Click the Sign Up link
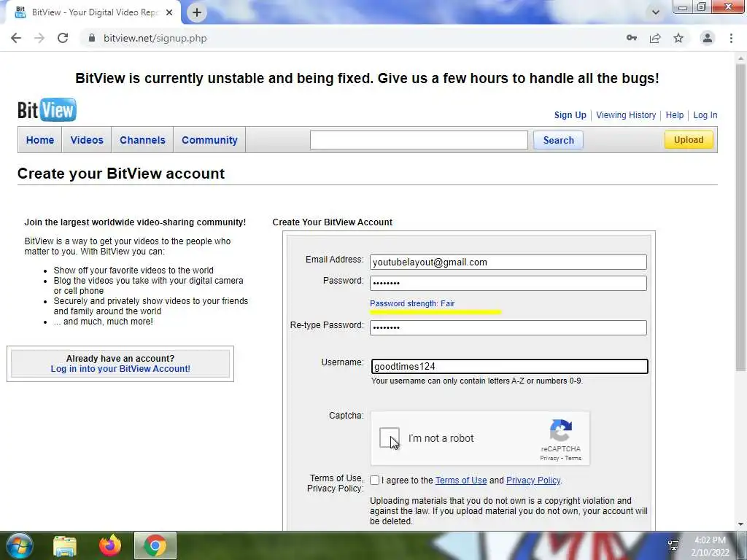The width and height of the screenshot is (747, 560). [570, 114]
